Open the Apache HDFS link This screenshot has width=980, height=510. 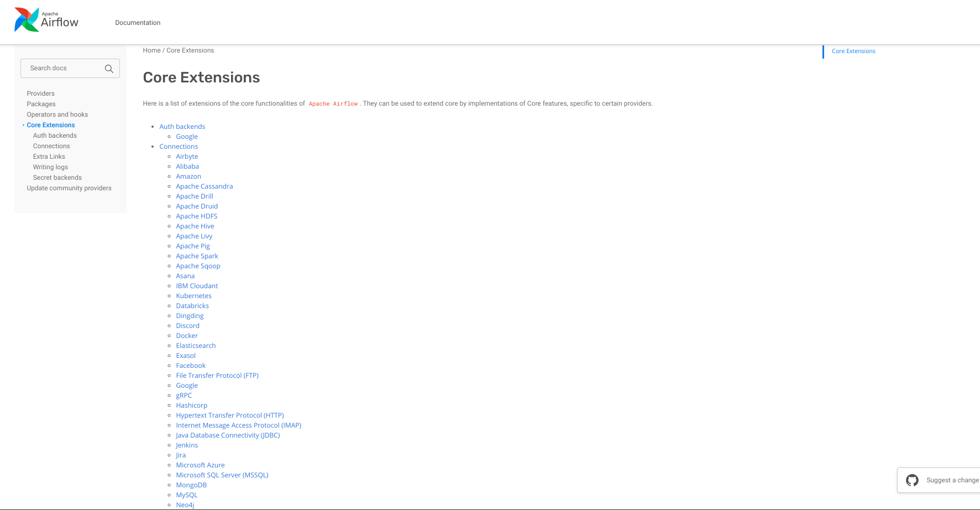tap(197, 216)
